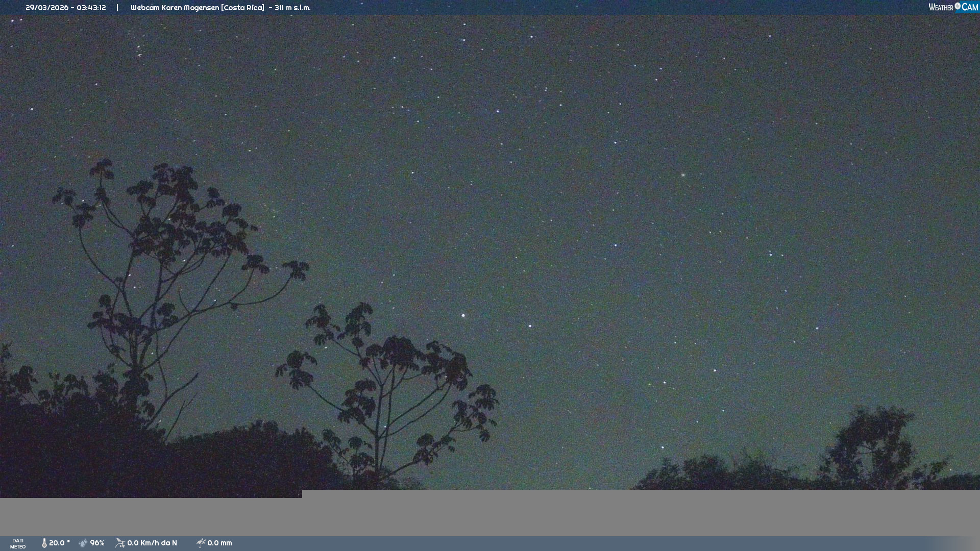The width and height of the screenshot is (980, 551).
Task: Click the 29/03/2026 date text
Action: [x=47, y=8]
